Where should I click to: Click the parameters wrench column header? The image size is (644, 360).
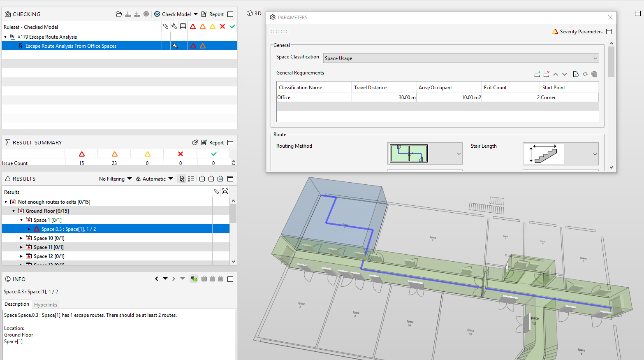point(174,26)
